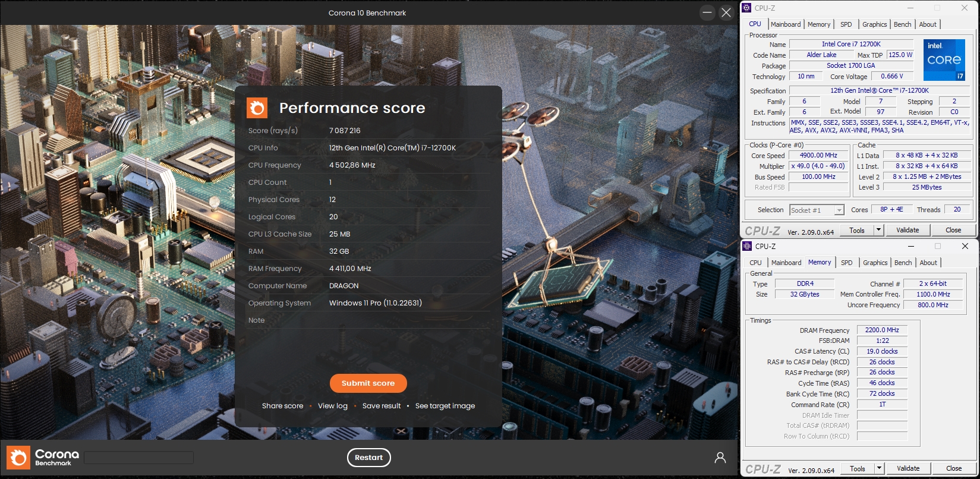This screenshot has width=980, height=479.
Task: Click the processor name Intel Core i7 12700K
Action: tap(851, 44)
